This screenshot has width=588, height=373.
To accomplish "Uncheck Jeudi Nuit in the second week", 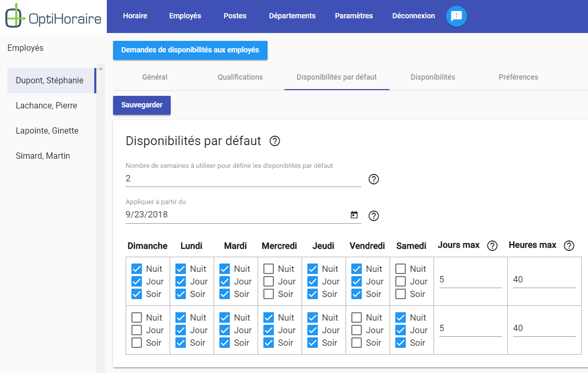I will coord(313,318).
